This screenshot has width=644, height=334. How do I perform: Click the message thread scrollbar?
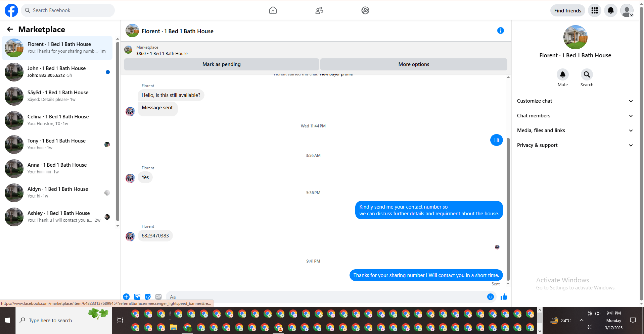pos(508,209)
